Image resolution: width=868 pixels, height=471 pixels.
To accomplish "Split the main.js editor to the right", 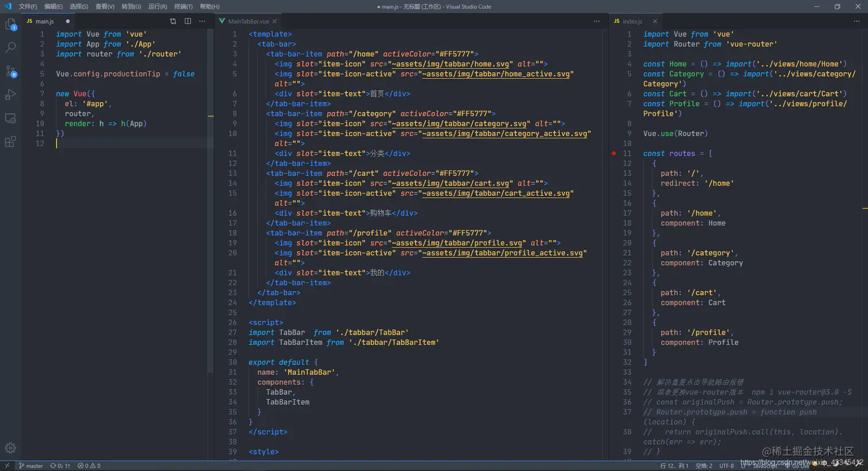I will click(188, 21).
